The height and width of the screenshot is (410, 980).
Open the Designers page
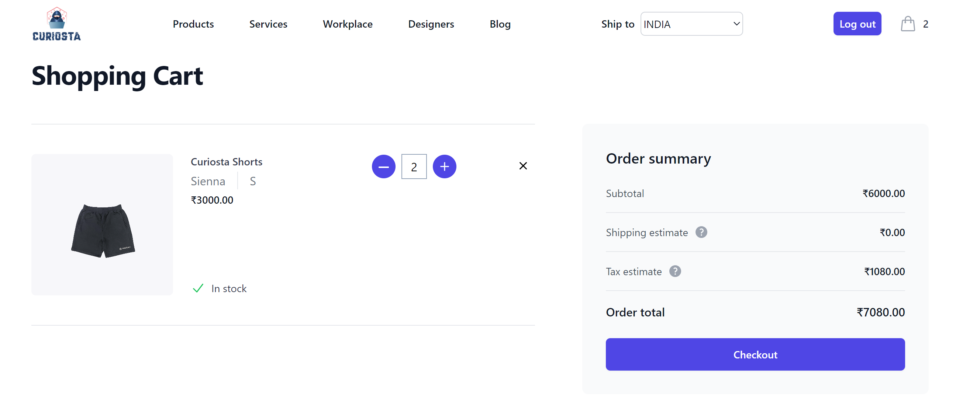click(431, 24)
